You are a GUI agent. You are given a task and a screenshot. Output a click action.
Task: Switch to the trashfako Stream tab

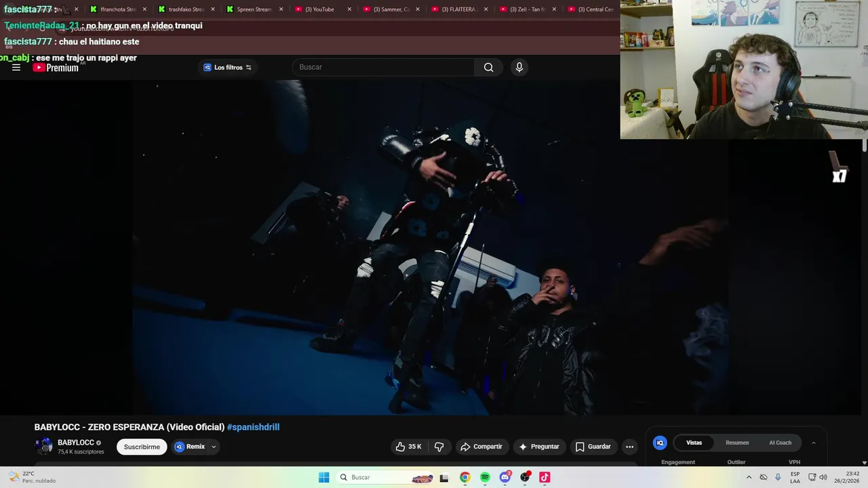pos(186,9)
